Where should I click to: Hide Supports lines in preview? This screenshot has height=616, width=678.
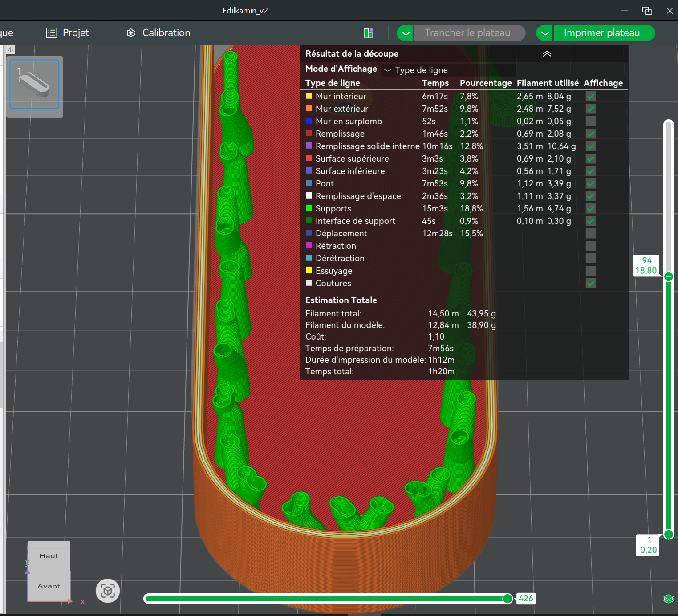(590, 208)
